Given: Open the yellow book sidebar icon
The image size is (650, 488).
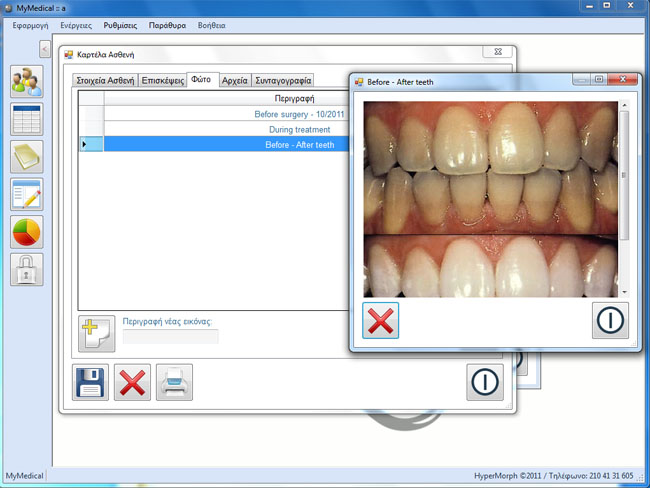Looking at the screenshot, I should [x=26, y=157].
